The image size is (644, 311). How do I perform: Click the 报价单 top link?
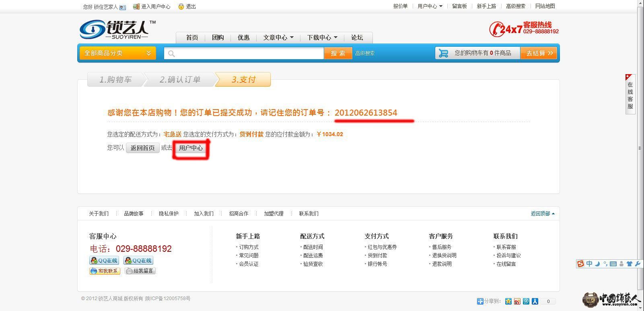click(x=400, y=6)
